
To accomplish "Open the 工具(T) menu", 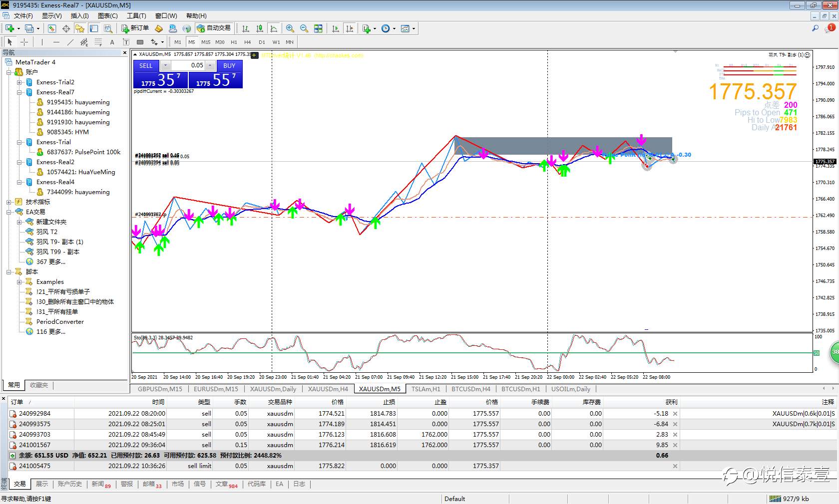I will pos(136,15).
